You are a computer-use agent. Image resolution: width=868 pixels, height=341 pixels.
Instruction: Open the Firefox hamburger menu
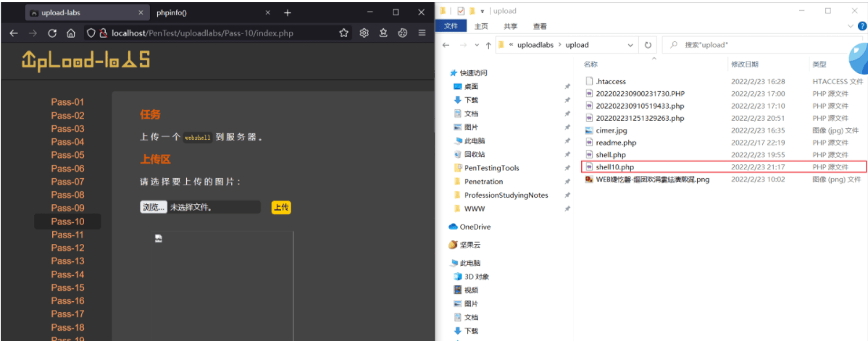[422, 33]
